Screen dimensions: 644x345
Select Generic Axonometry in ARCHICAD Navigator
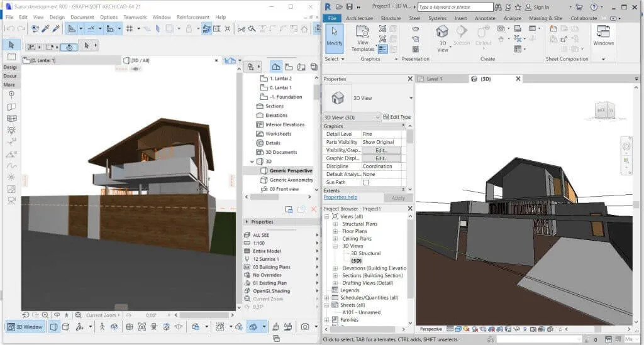click(291, 180)
